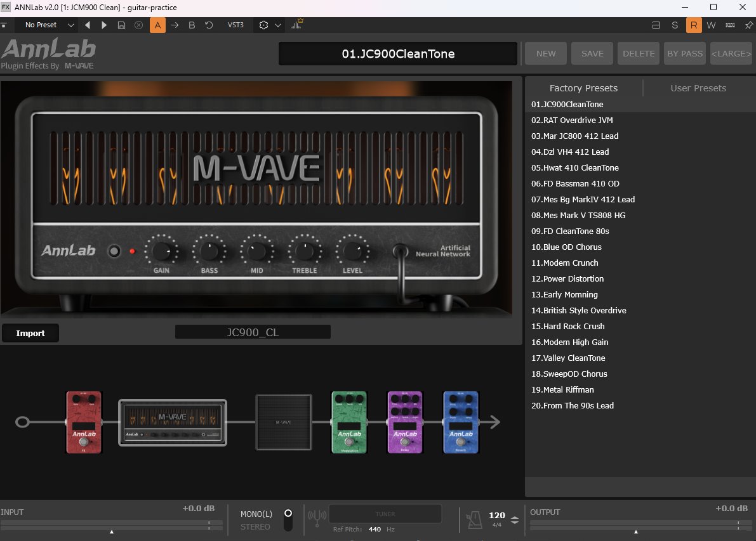Toggle BY PASS button
This screenshot has width=756, height=541.
pos(685,53)
